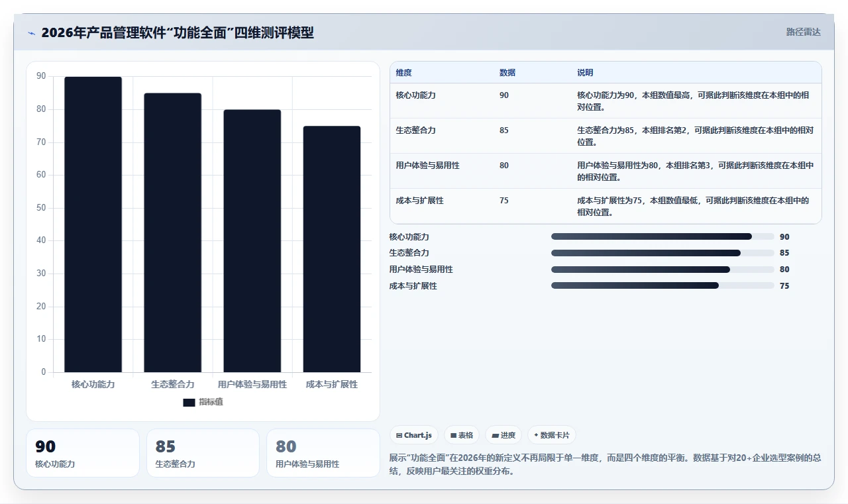Click the value 90 in the table

tap(504, 95)
